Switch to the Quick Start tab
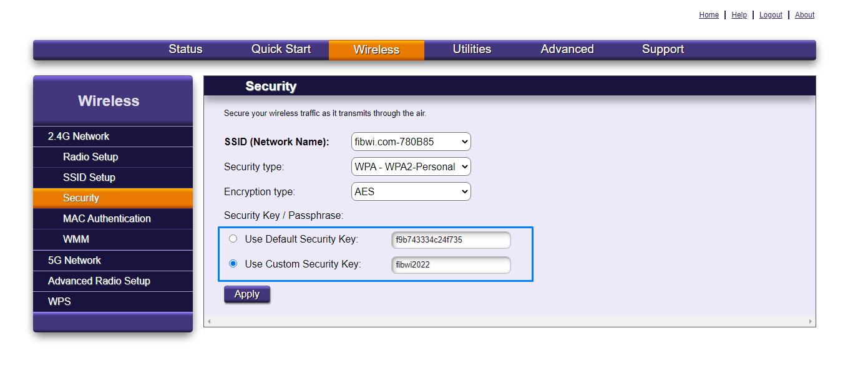868x386 pixels. click(x=281, y=49)
